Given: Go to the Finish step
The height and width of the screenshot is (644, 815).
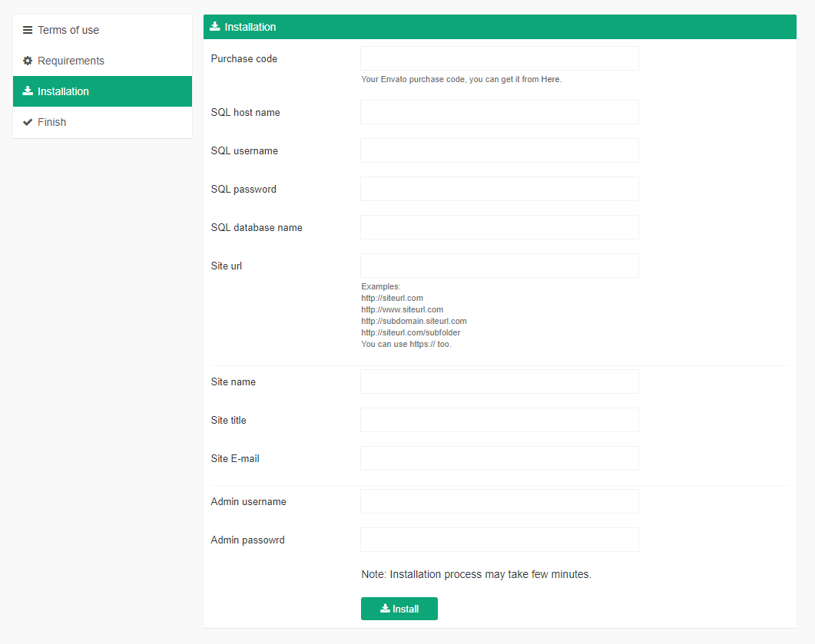Looking at the screenshot, I should pos(102,122).
